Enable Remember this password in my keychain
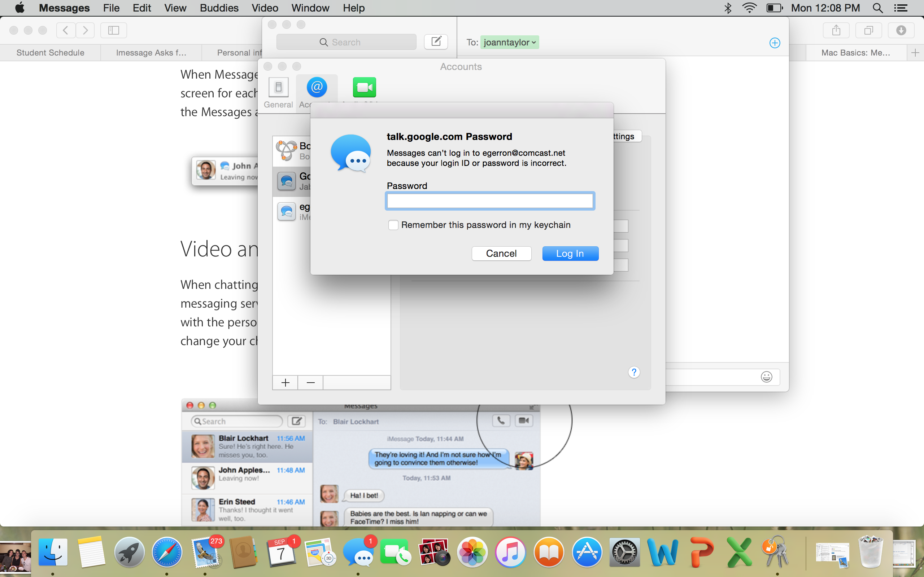This screenshot has height=577, width=924. 393,225
